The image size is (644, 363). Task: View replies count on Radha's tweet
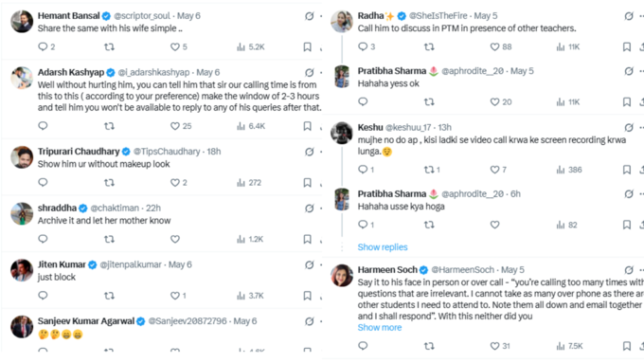[367, 46]
